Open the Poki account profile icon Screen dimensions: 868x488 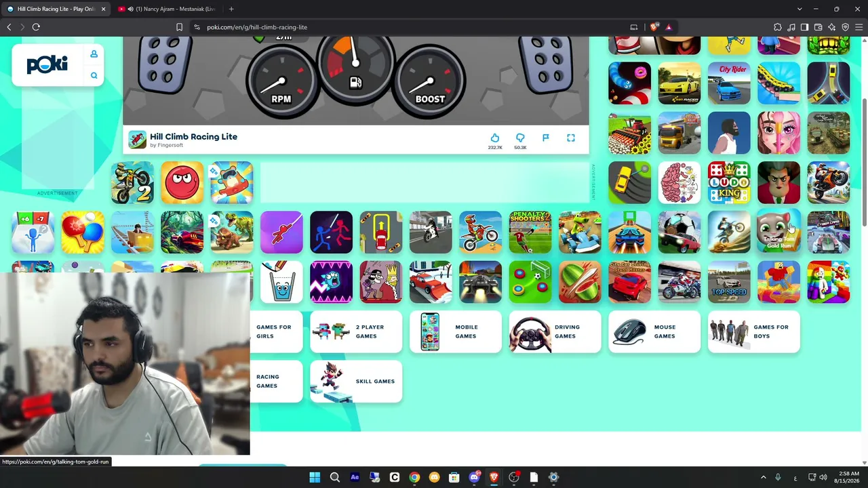(x=94, y=54)
